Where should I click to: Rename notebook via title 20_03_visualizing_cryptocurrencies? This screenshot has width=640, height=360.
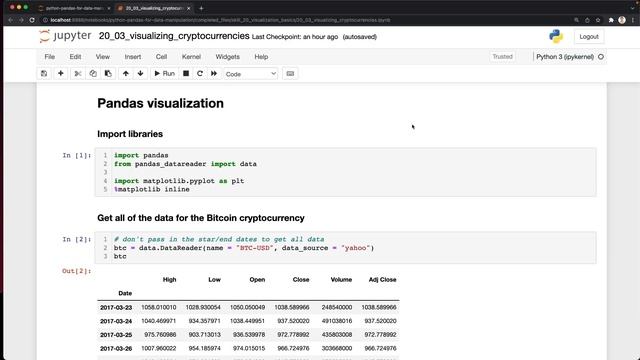click(x=174, y=36)
